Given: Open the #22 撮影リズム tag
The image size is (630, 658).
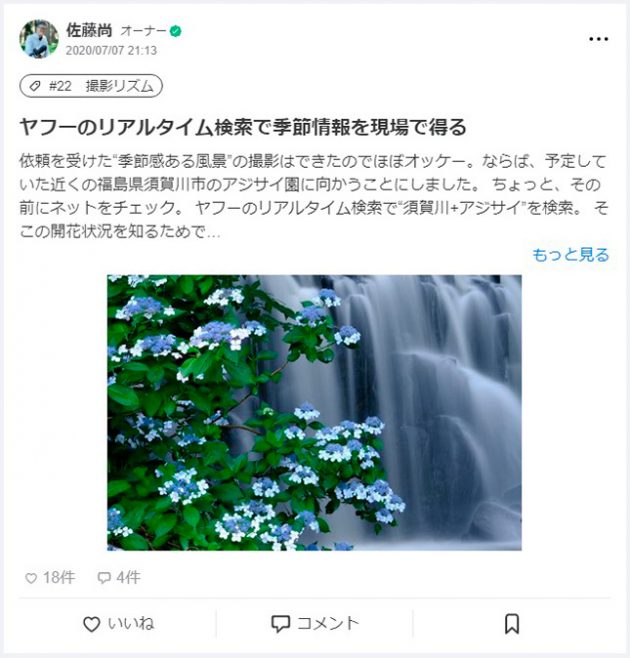Looking at the screenshot, I should 91,86.
